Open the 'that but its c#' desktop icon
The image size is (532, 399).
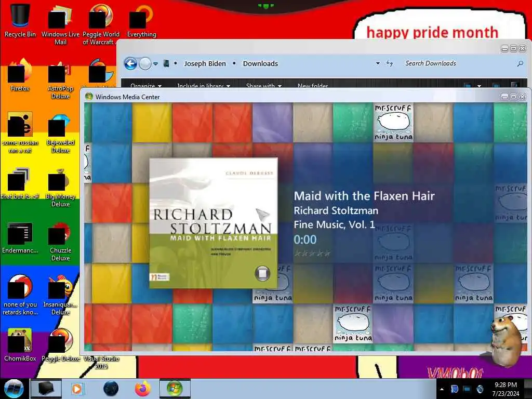coord(20,183)
